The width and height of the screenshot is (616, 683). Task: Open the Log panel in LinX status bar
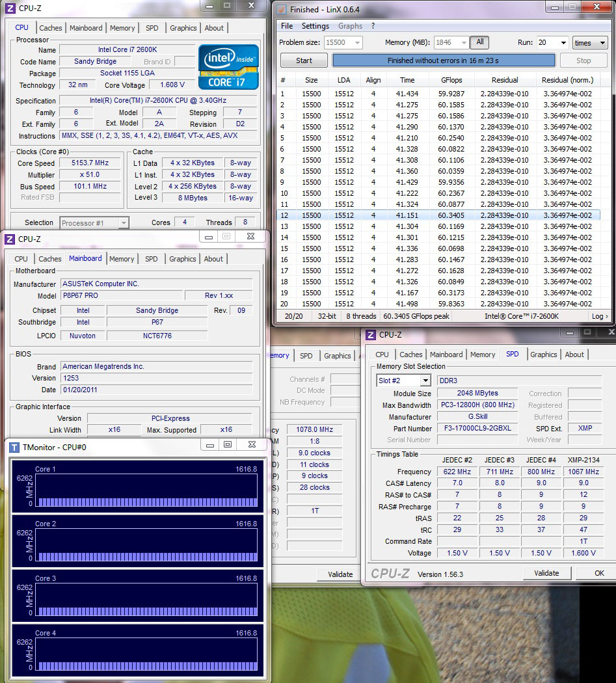coord(599,316)
